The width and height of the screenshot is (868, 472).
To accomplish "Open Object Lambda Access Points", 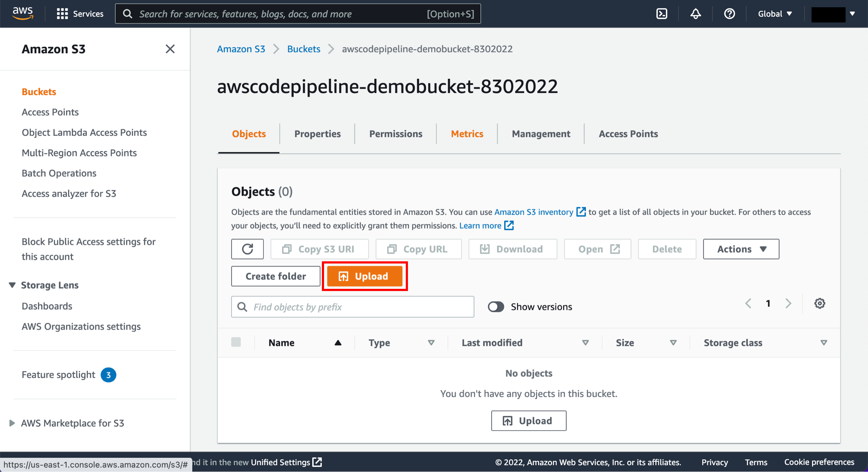I will click(x=84, y=132).
